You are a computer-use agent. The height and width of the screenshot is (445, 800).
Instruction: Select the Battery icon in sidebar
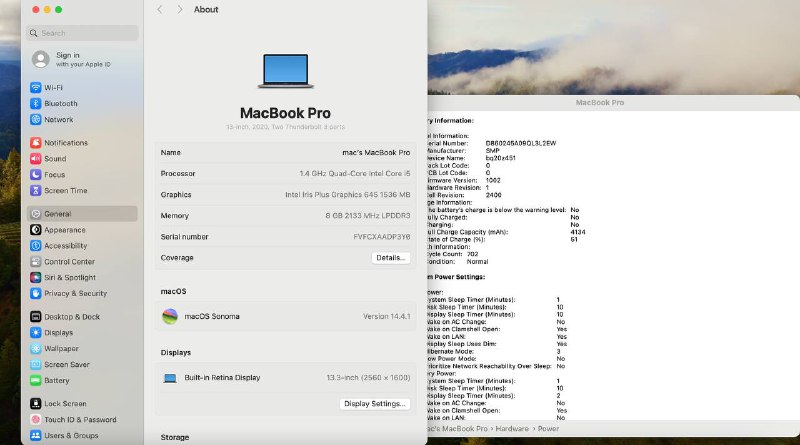pyautogui.click(x=36, y=381)
